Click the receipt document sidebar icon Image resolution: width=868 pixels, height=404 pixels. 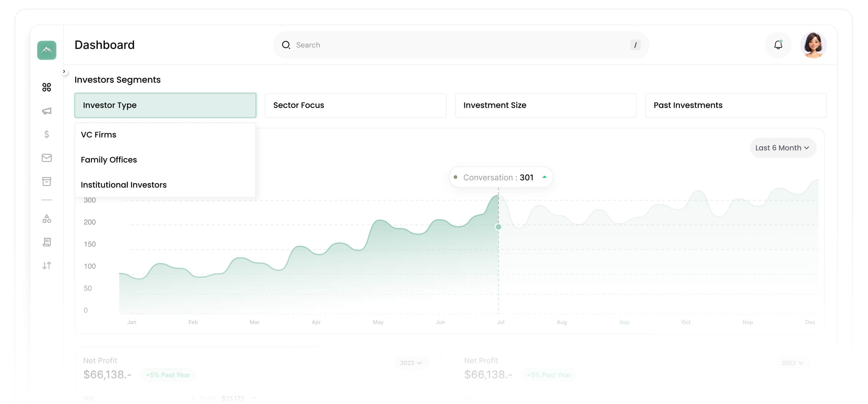click(x=47, y=242)
